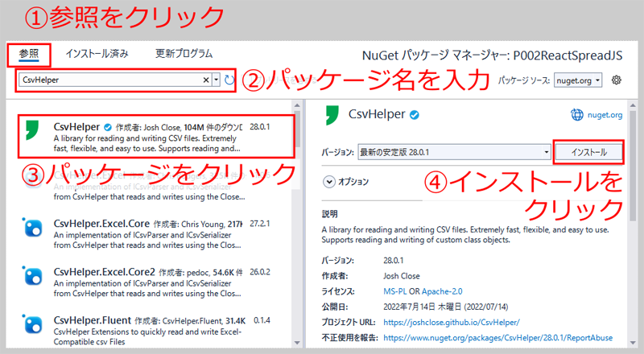This screenshot has width=644, height=354.
Task: Expand the オプション section
Action: click(329, 182)
